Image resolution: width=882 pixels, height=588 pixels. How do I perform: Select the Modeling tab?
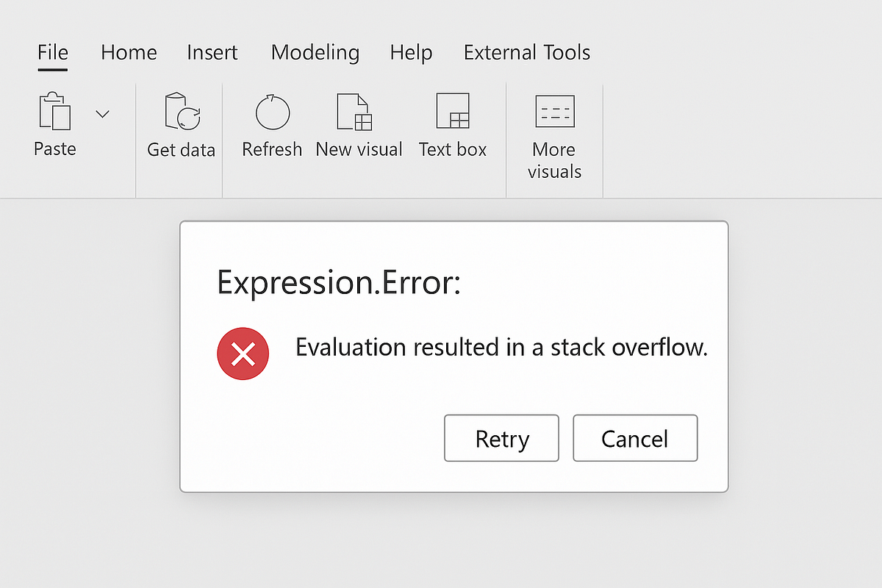pyautogui.click(x=315, y=52)
